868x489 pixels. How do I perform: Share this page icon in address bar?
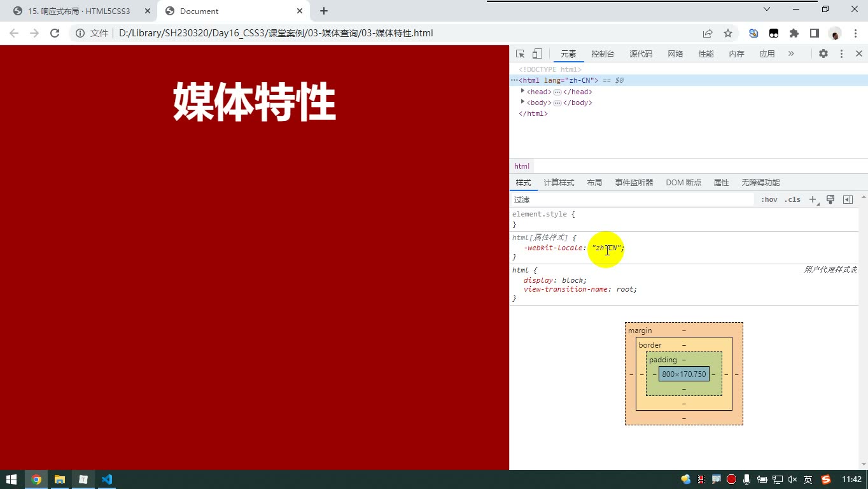click(708, 33)
